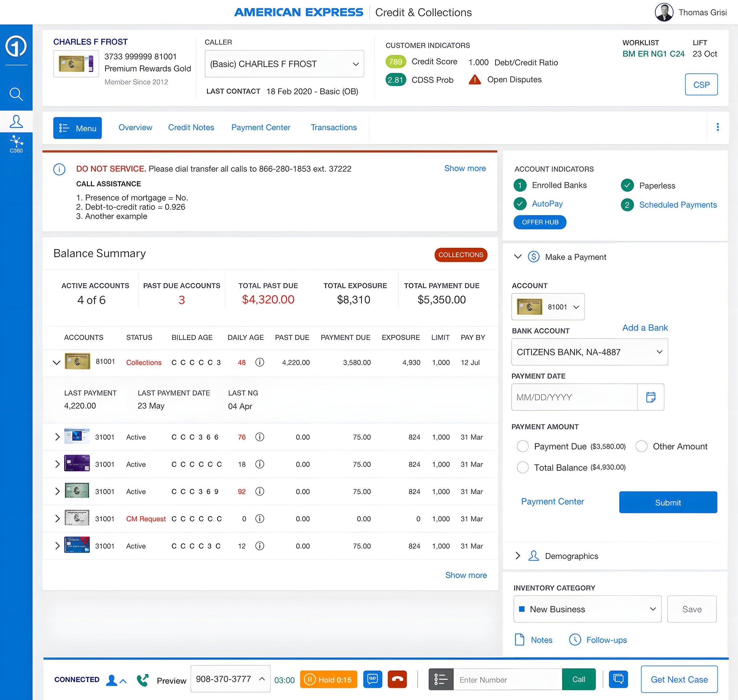Image resolution: width=738 pixels, height=700 pixels.
Task: Open the Menu button
Action: [77, 128]
